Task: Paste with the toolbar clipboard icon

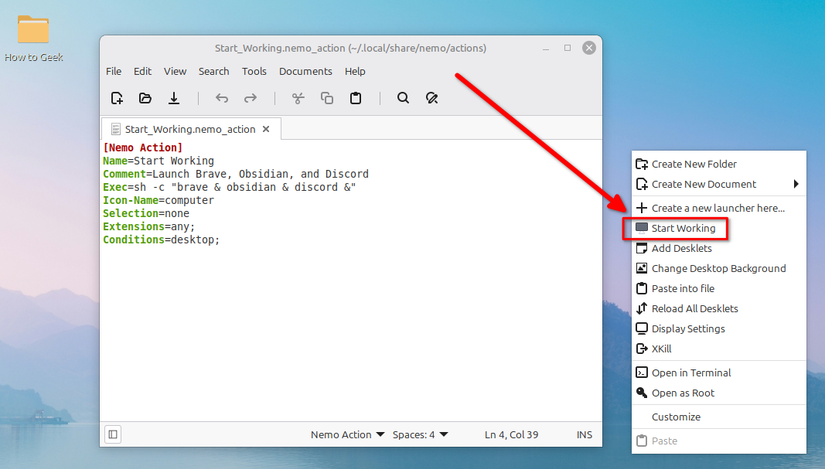Action: [356, 98]
